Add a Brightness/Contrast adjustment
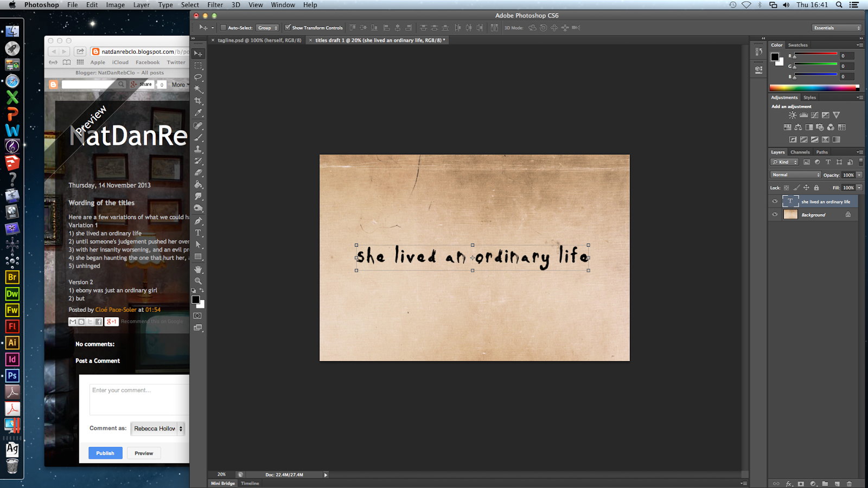This screenshot has width=868, height=488. click(x=793, y=115)
